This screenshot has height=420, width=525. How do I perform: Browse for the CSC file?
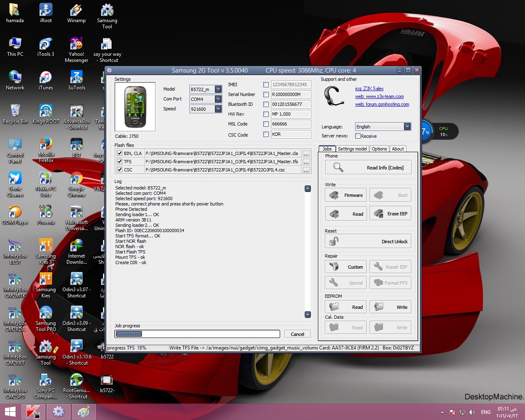[x=306, y=170]
